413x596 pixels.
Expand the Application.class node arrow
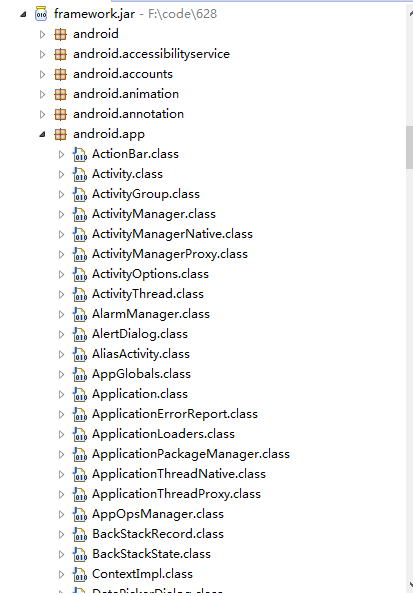tap(61, 395)
